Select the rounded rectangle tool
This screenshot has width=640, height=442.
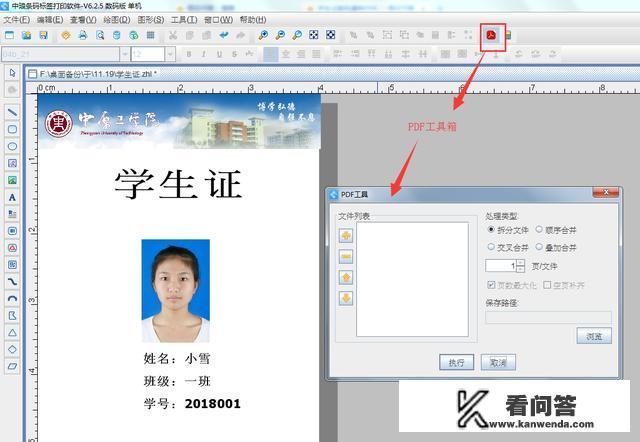click(x=12, y=129)
